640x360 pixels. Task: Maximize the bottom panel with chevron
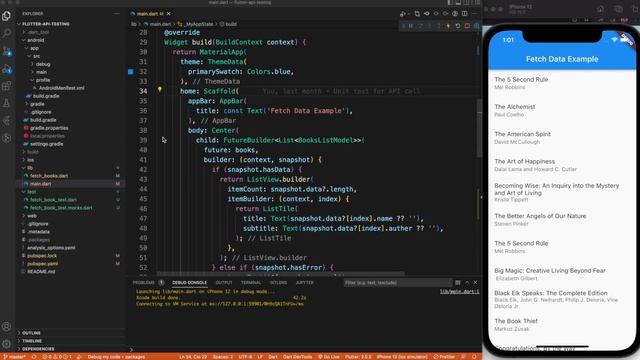coord(467,282)
